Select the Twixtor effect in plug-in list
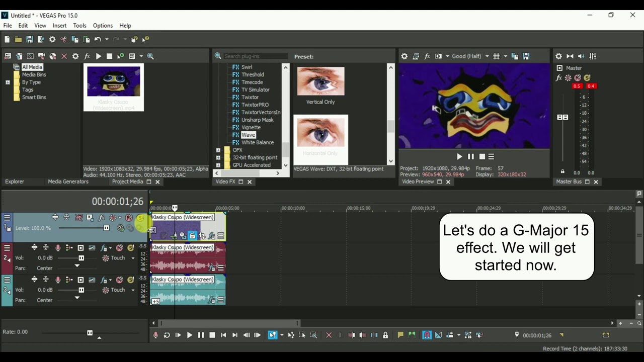 coord(250,97)
